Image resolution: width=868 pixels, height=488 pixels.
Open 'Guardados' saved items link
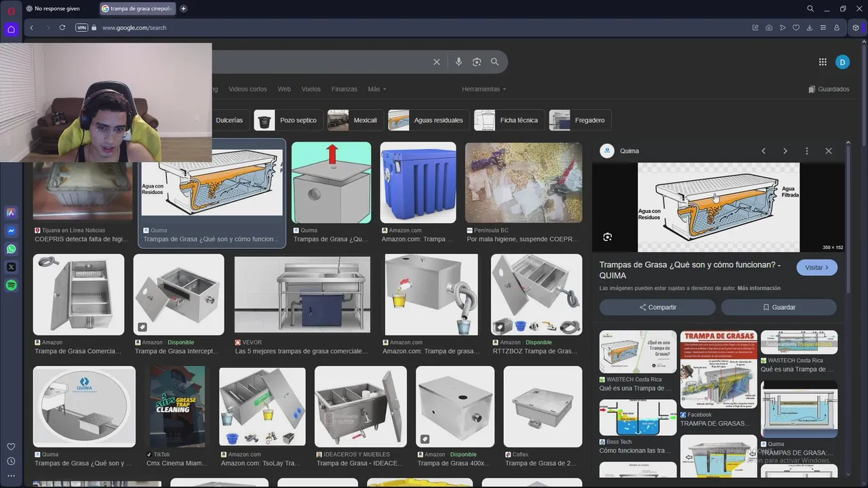coord(829,89)
